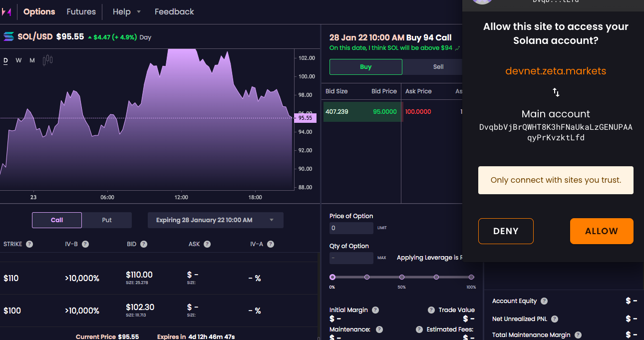The image size is (644, 340).
Task: Switch chart to candlestick view icon
Action: click(x=47, y=60)
